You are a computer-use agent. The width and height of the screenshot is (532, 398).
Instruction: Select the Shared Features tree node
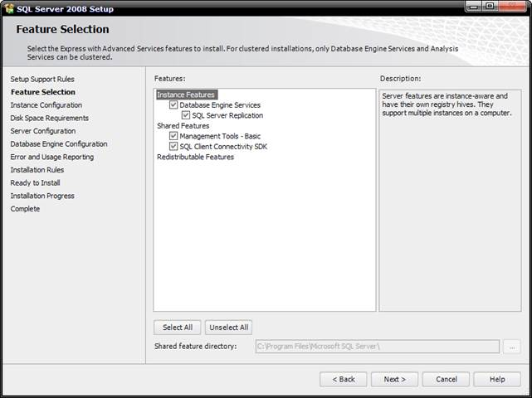coord(183,126)
